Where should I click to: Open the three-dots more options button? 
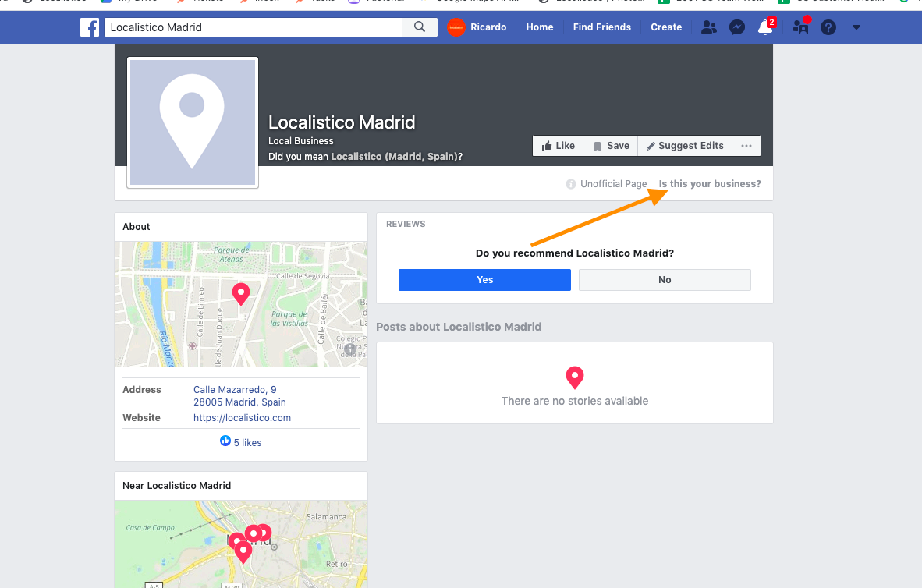tap(746, 146)
